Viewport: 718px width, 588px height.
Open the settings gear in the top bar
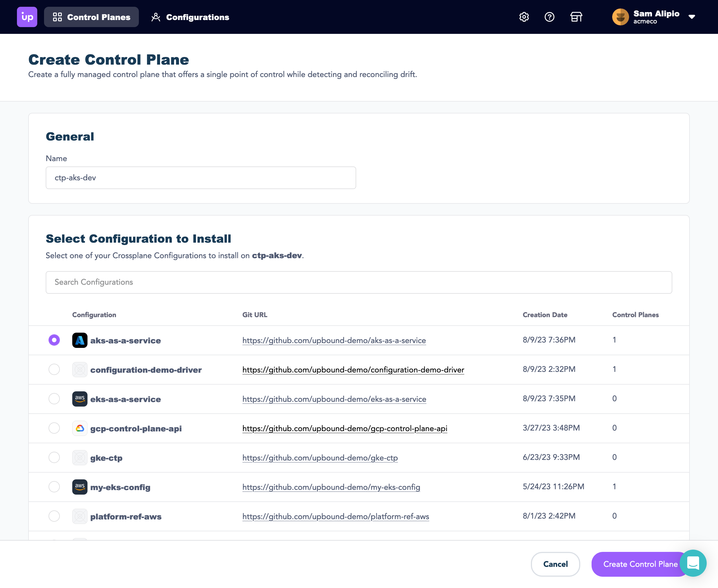pyautogui.click(x=524, y=17)
